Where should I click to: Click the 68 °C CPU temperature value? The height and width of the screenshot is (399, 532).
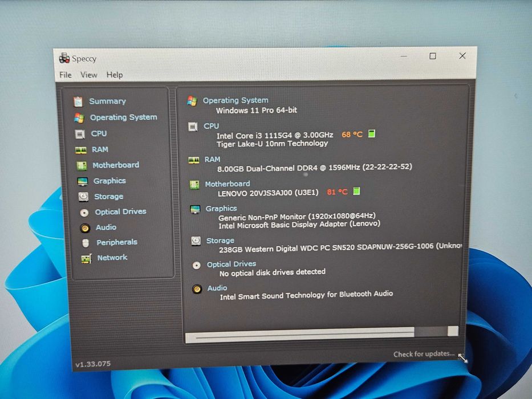click(x=352, y=135)
